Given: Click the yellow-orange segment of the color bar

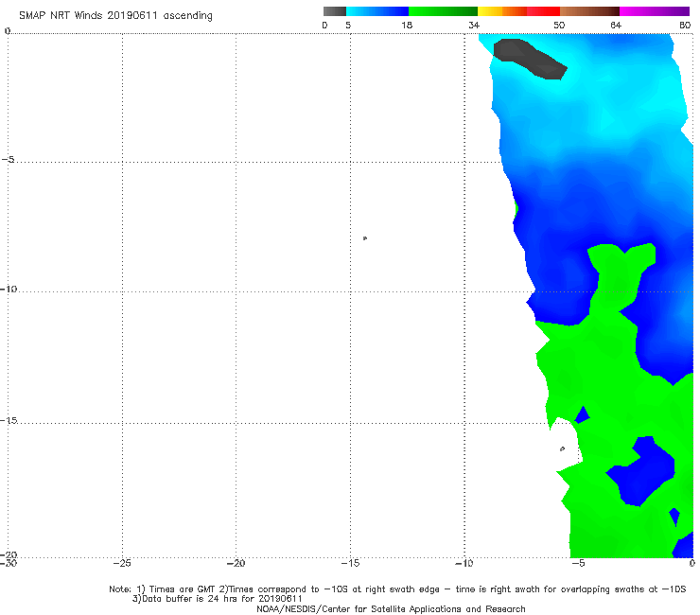Looking at the screenshot, I should [501, 11].
